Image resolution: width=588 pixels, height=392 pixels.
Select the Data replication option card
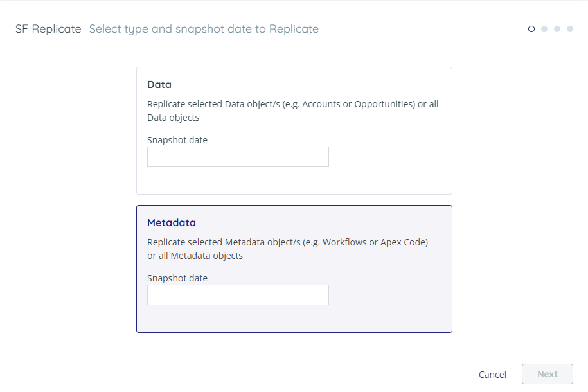tap(294, 130)
